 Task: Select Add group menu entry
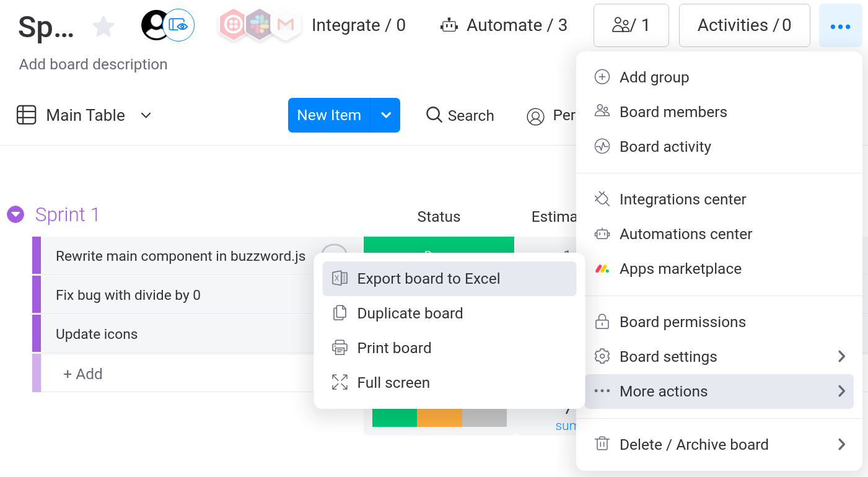pos(719,77)
